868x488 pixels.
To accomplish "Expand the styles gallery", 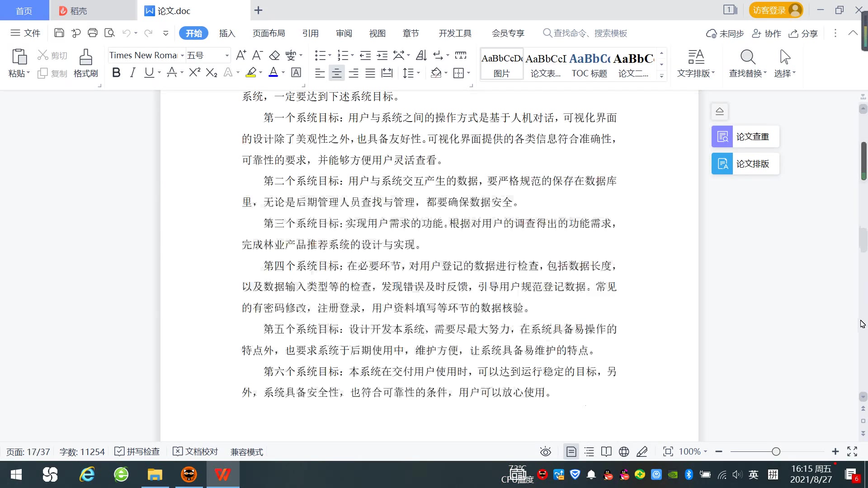I will click(x=661, y=75).
